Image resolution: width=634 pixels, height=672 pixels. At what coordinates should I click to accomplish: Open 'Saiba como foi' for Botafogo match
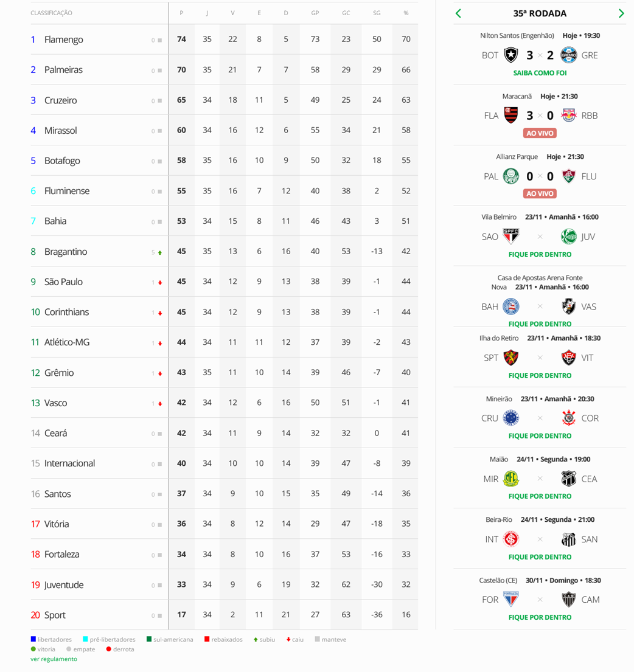pyautogui.click(x=540, y=73)
